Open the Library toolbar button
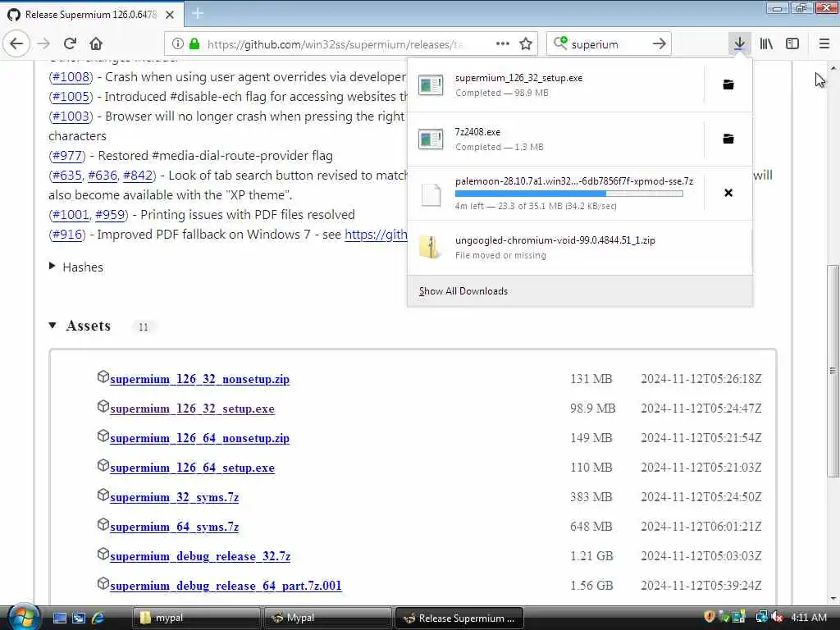The image size is (840, 630). point(766,43)
